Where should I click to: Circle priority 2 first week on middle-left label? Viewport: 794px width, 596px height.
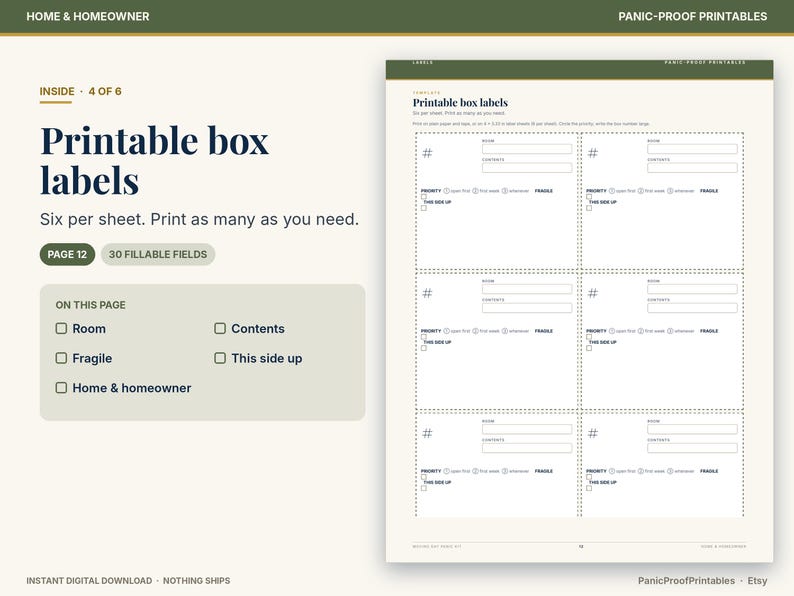pyautogui.click(x=475, y=331)
